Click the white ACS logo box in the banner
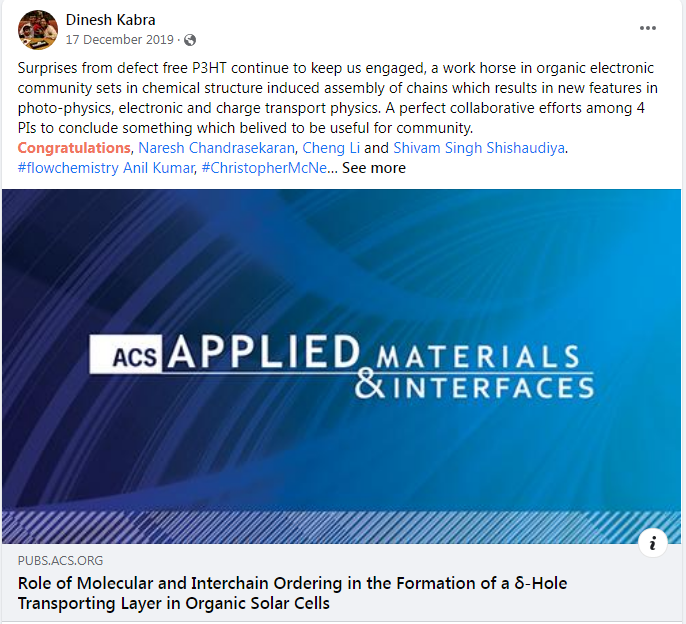Viewport: 686px width, 624px height. pyautogui.click(x=128, y=353)
